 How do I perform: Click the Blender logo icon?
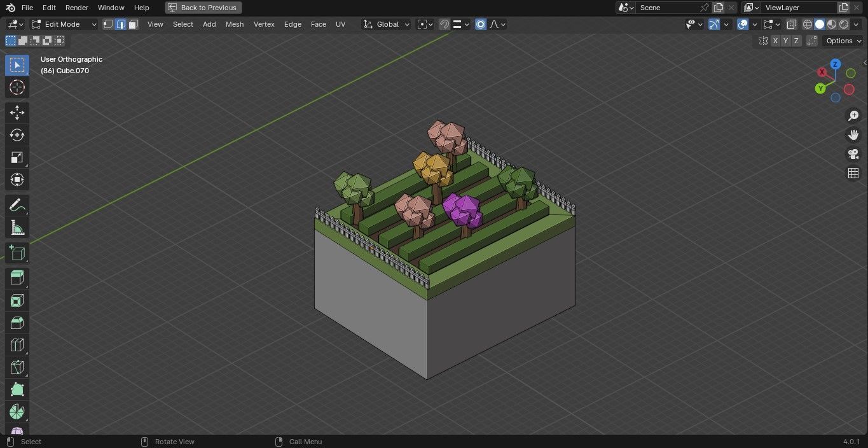pyautogui.click(x=10, y=8)
